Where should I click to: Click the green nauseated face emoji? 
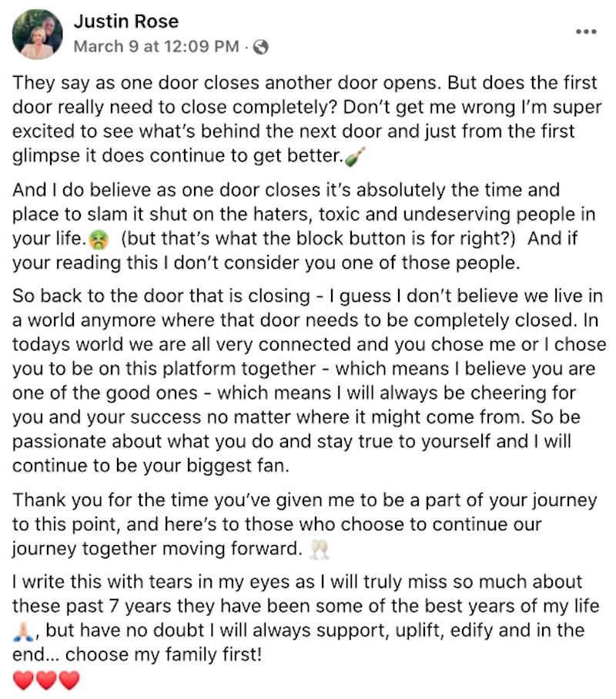coord(99,240)
